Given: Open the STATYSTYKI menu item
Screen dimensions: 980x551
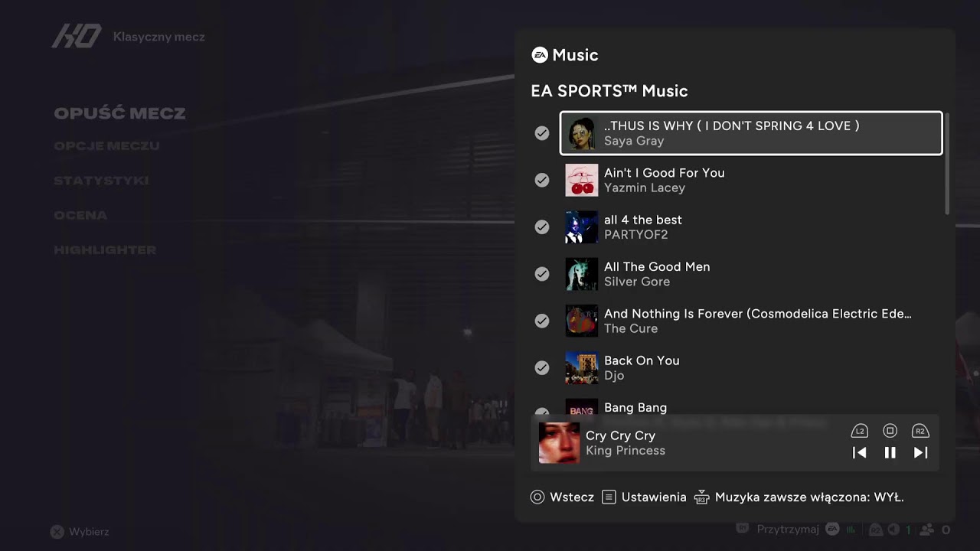Looking at the screenshot, I should pos(101,181).
